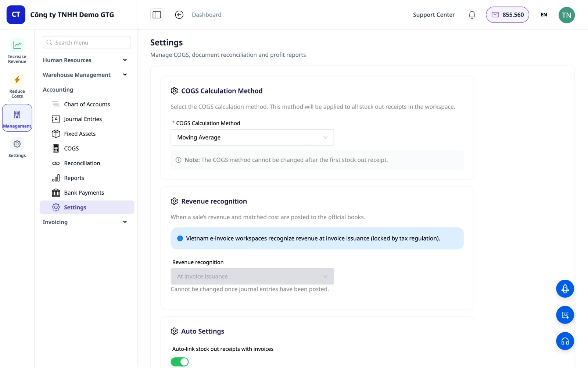Open Reduce Costs section

click(17, 86)
